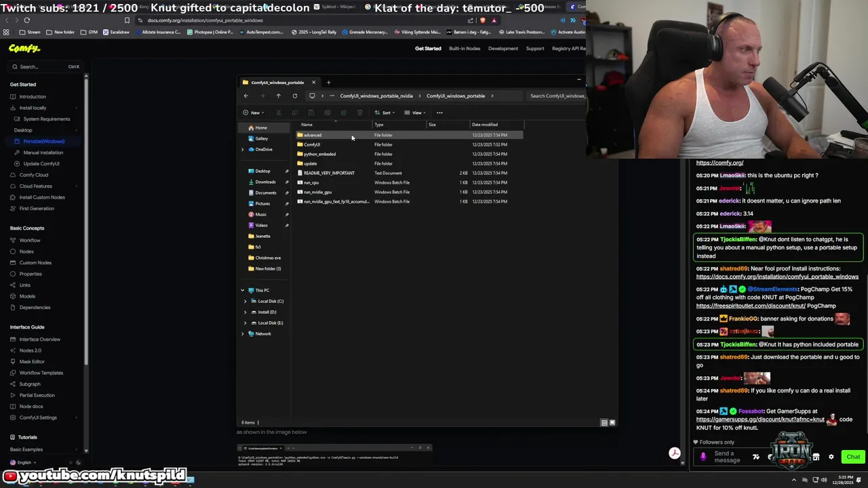
Task: Switch Explorer to large thumbnails view icon
Action: tap(612, 422)
